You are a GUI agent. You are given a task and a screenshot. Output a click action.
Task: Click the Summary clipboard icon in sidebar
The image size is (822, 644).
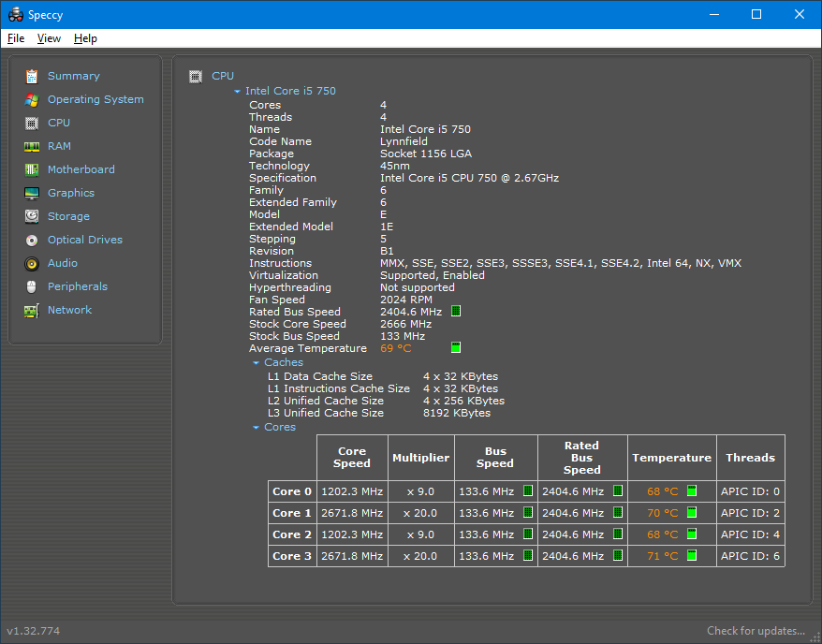32,77
